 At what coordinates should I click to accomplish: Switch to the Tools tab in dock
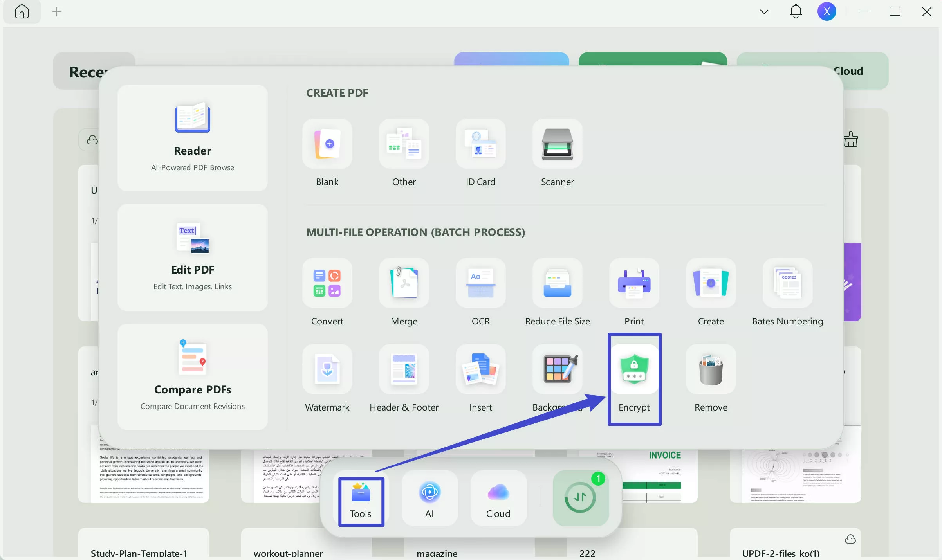click(361, 501)
